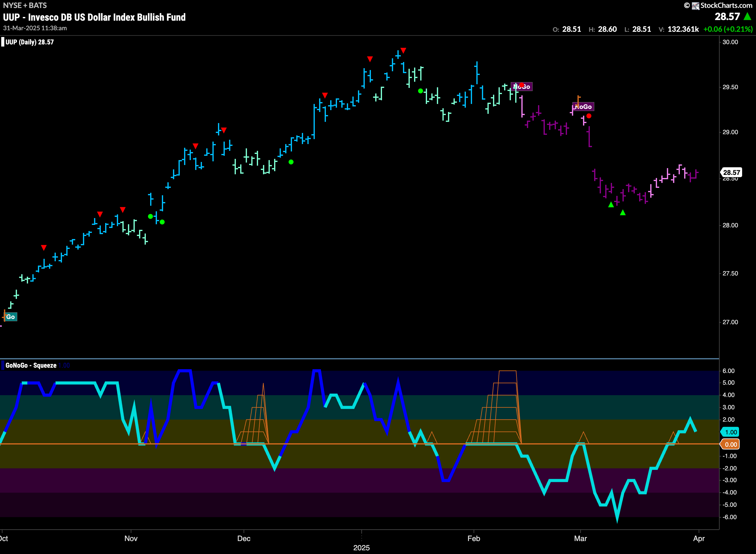Click the H: 28.60 high value
This screenshot has width=756, height=554.
pos(602,29)
